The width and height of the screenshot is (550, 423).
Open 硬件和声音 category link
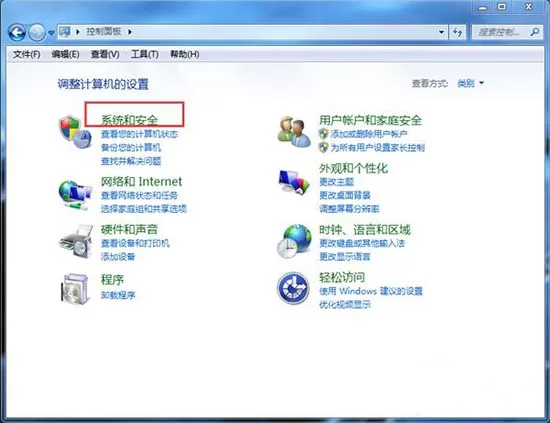click(129, 229)
